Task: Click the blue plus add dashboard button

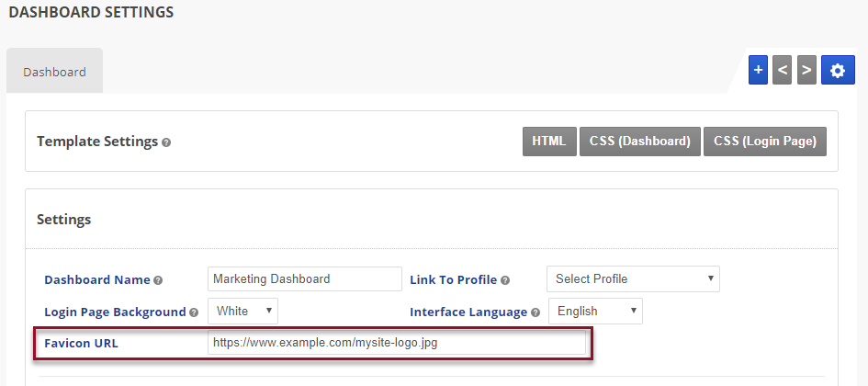Action: point(758,70)
